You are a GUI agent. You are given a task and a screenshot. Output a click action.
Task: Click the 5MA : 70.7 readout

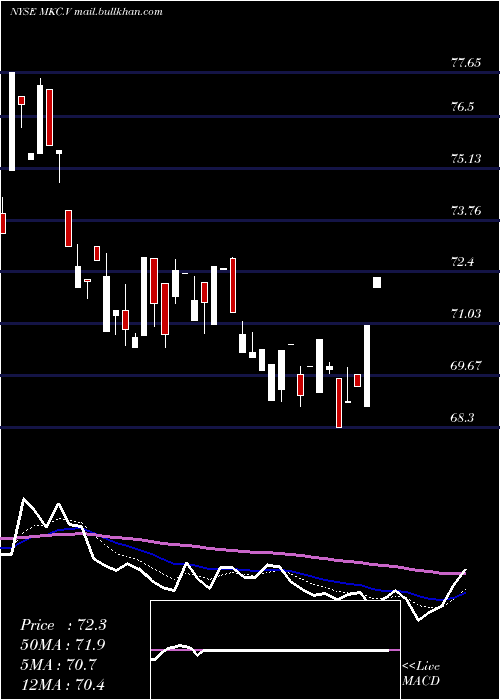pyautogui.click(x=59, y=665)
